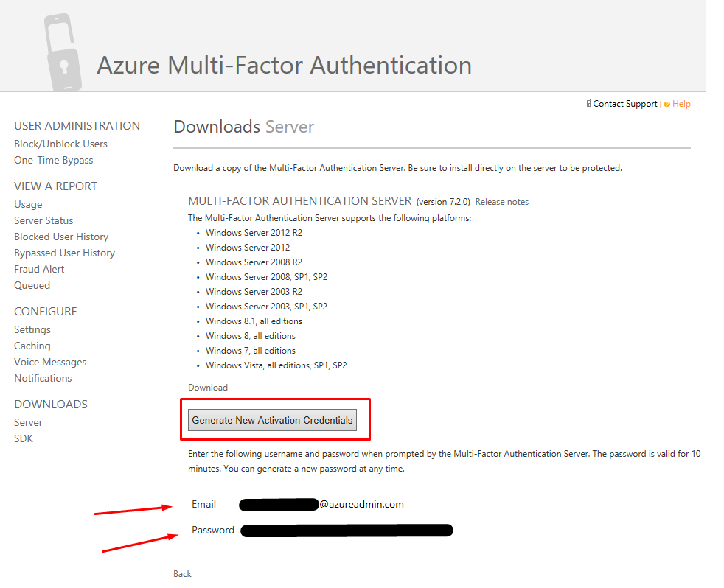Open the Queued report
This screenshot has height=588, width=724.
tap(32, 285)
